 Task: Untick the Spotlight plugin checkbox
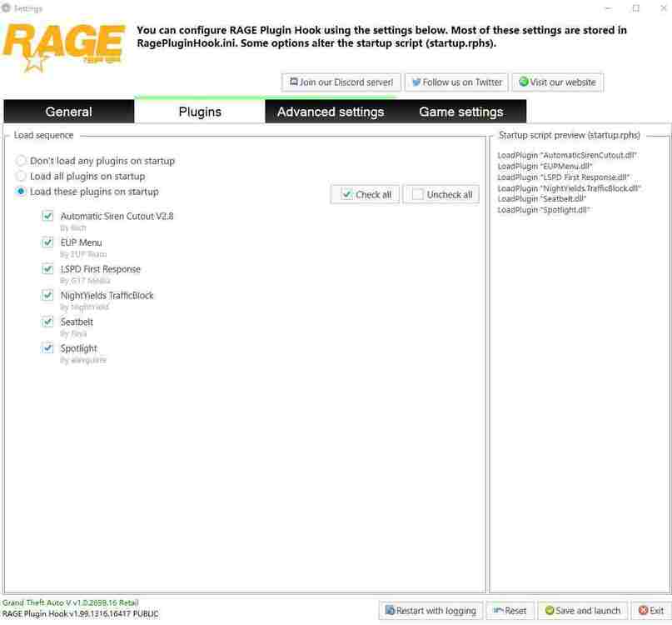pos(47,348)
